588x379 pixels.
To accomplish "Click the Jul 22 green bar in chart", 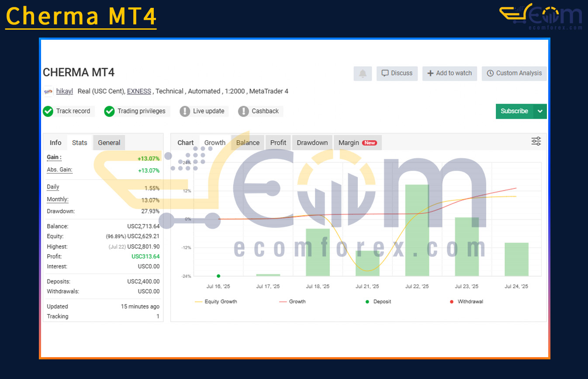I will [417, 231].
